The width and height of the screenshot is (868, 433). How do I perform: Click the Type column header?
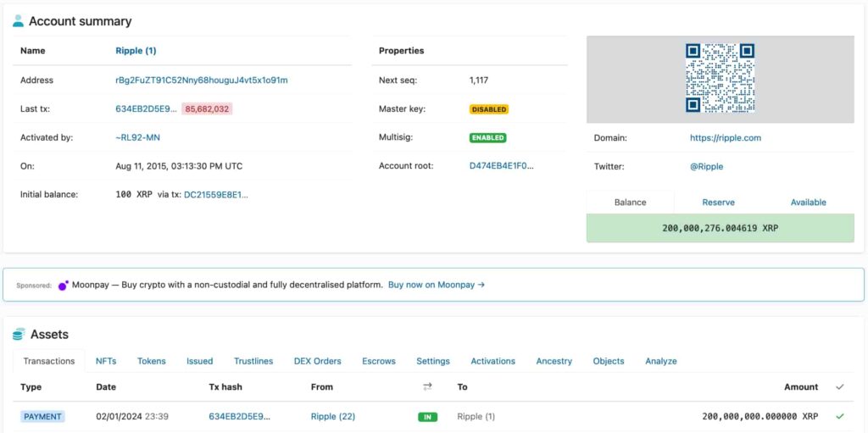point(31,387)
